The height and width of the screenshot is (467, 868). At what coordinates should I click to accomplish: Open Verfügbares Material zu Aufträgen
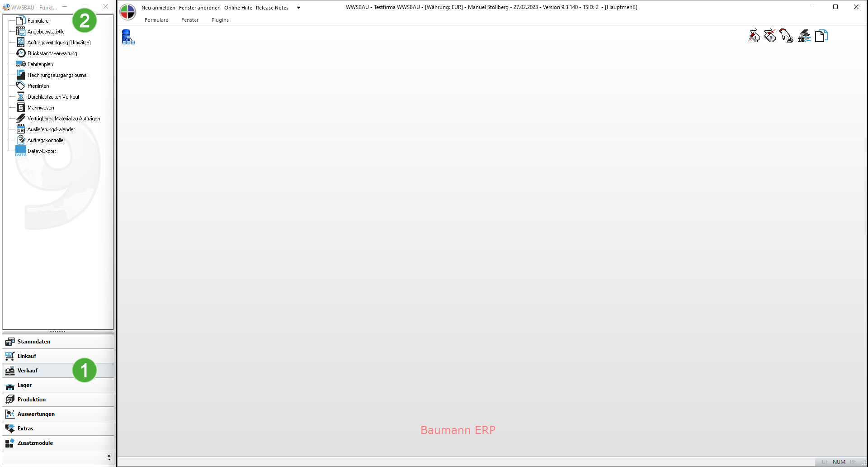coord(64,119)
